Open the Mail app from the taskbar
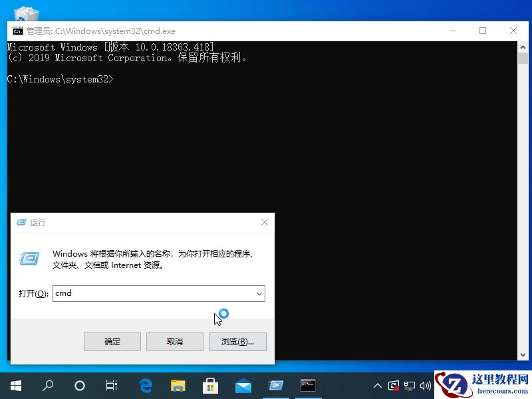532x399 pixels. tap(243, 386)
